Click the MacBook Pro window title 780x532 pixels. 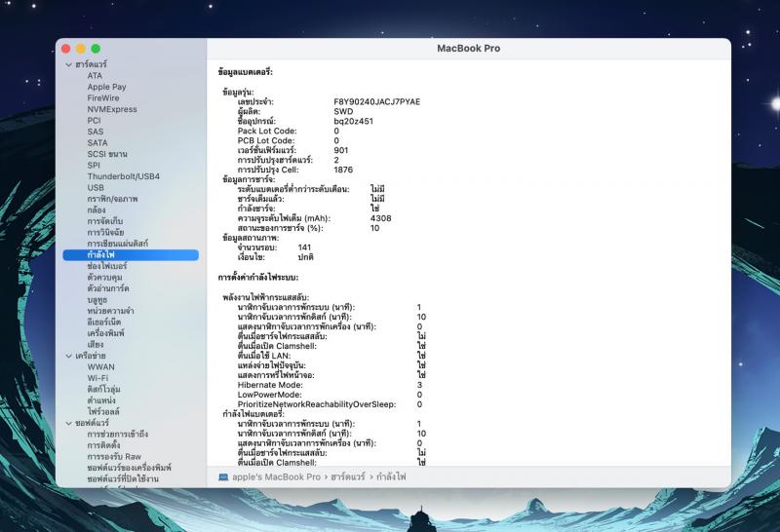tap(469, 49)
